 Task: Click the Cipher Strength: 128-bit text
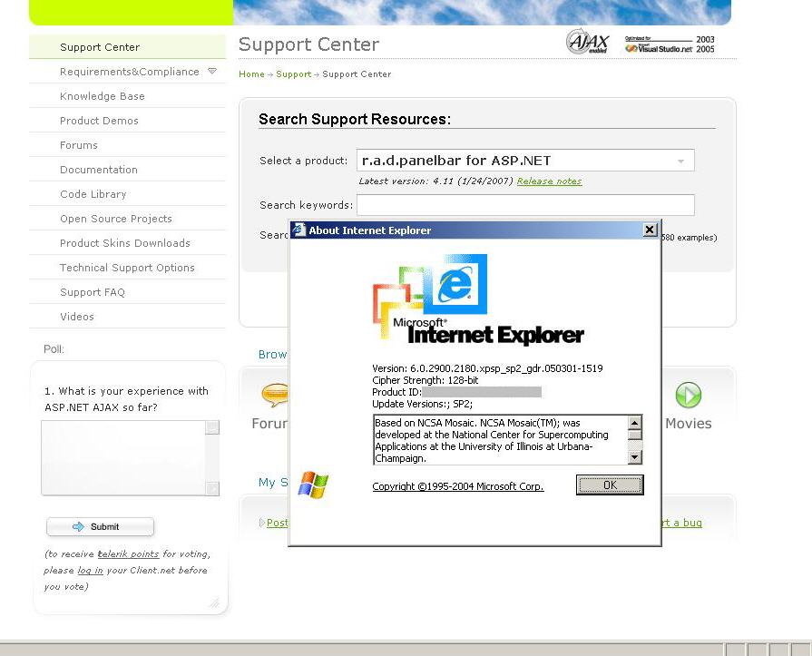click(x=426, y=380)
